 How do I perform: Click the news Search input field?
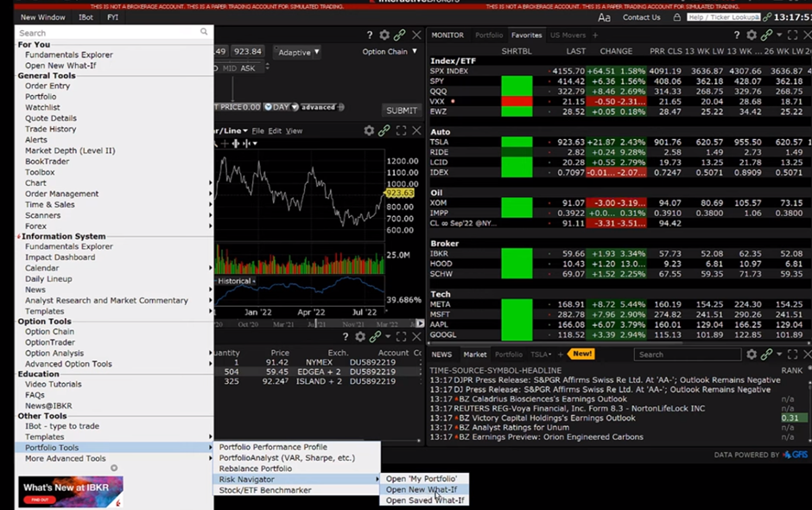(687, 354)
